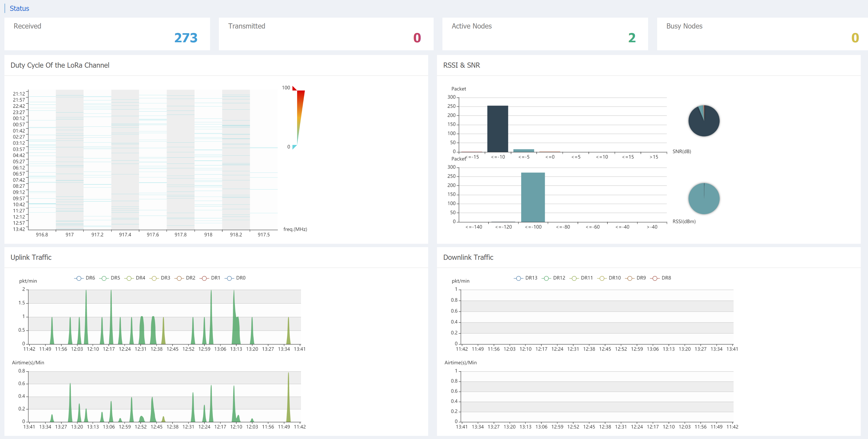Click the >15 SNR axis label
The image size is (868, 439).
click(654, 157)
